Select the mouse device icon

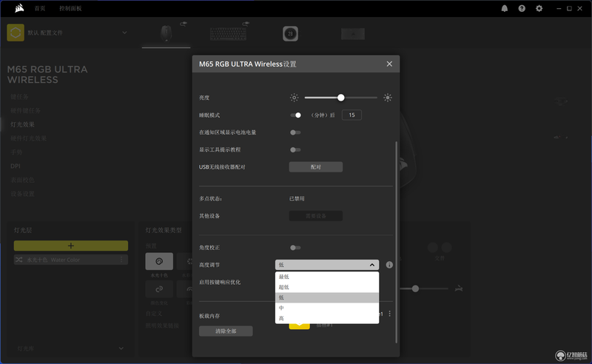click(x=166, y=33)
